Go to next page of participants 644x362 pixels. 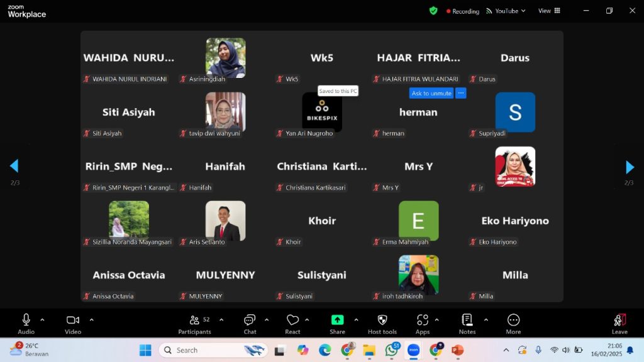630,167
